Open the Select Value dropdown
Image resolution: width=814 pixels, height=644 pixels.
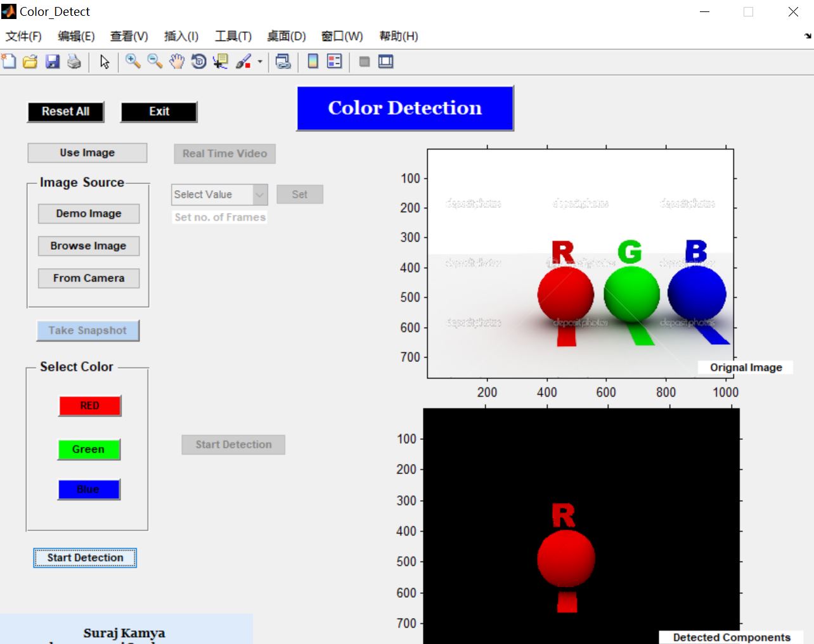(219, 195)
